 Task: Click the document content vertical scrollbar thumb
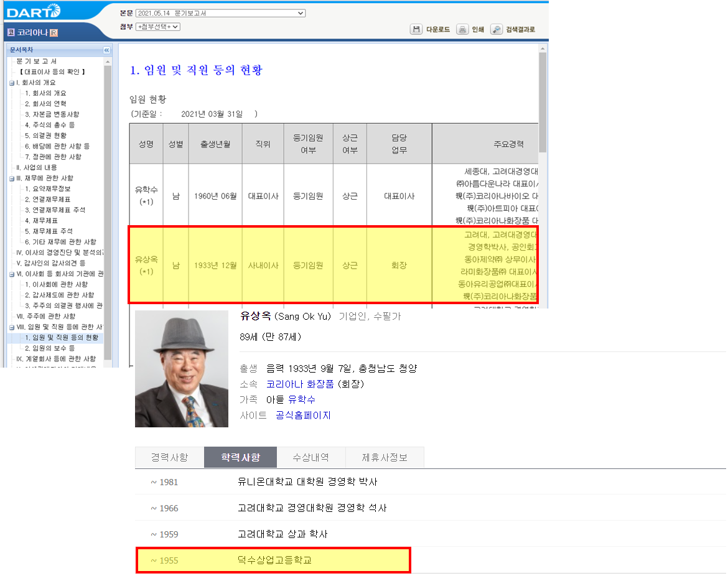coord(543,102)
